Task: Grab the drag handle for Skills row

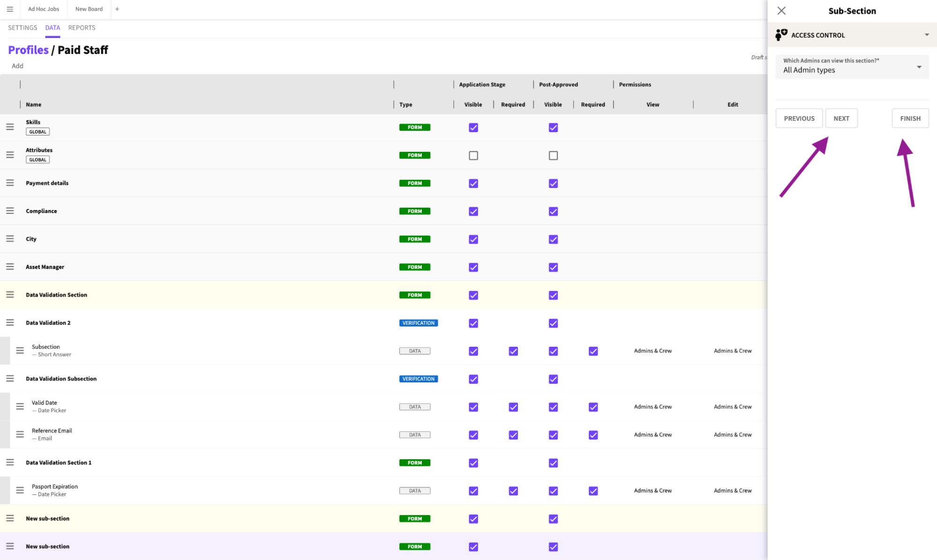Action: [10, 127]
